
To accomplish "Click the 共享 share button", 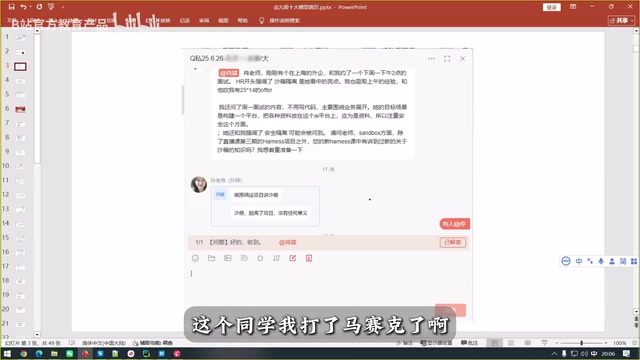I will point(622,20).
